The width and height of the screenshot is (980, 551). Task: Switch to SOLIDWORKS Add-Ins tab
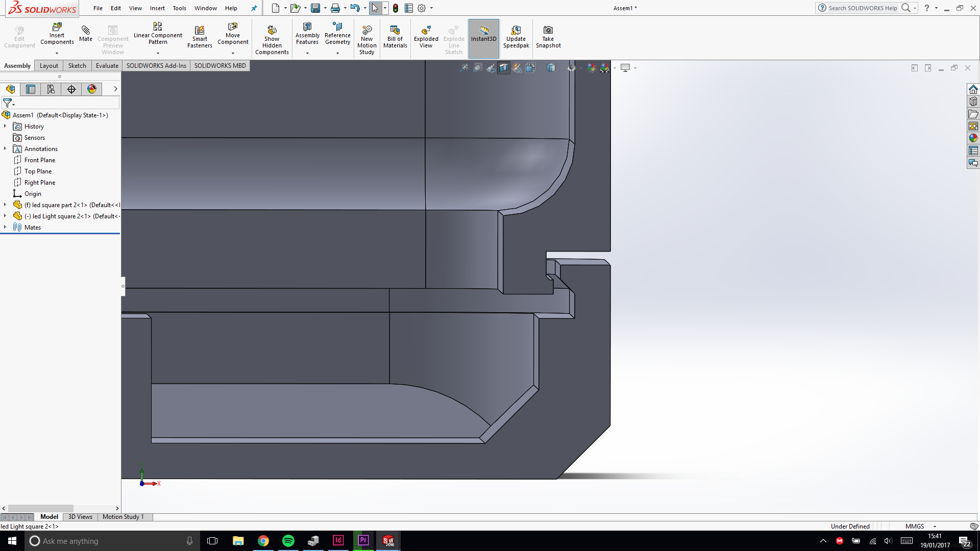[x=156, y=66]
